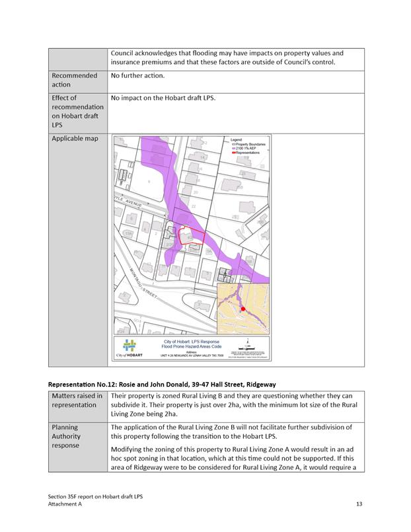Click paragraph starting 'The application of the Rural Living Zone B'
The height and width of the screenshot is (532, 411).
[232, 432]
